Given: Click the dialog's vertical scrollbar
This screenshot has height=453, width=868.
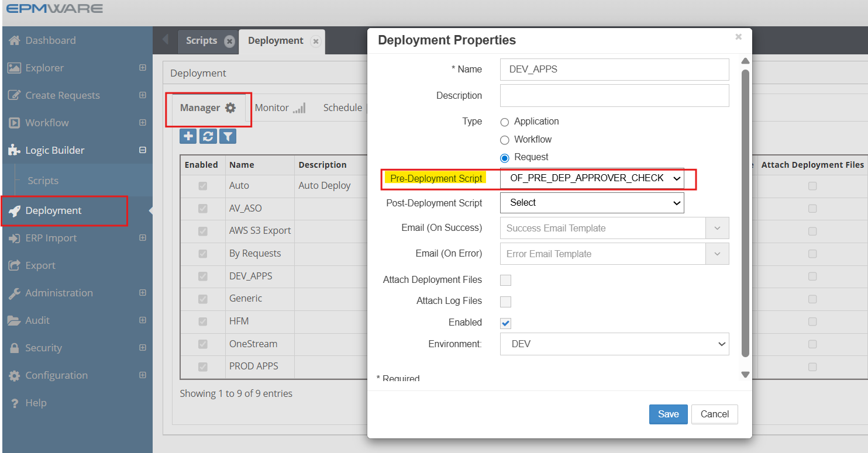Looking at the screenshot, I should click(745, 210).
